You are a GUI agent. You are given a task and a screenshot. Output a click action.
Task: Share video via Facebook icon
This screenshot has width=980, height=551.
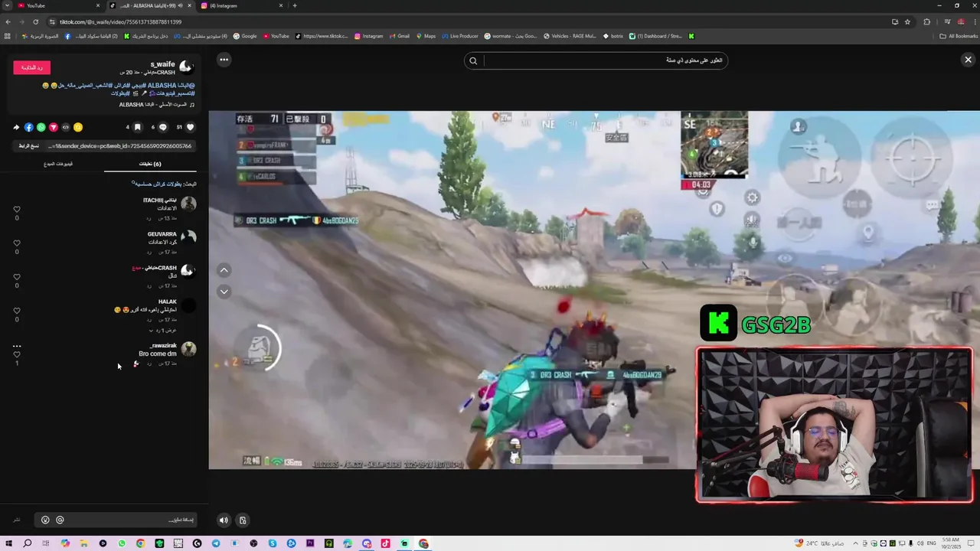point(29,127)
